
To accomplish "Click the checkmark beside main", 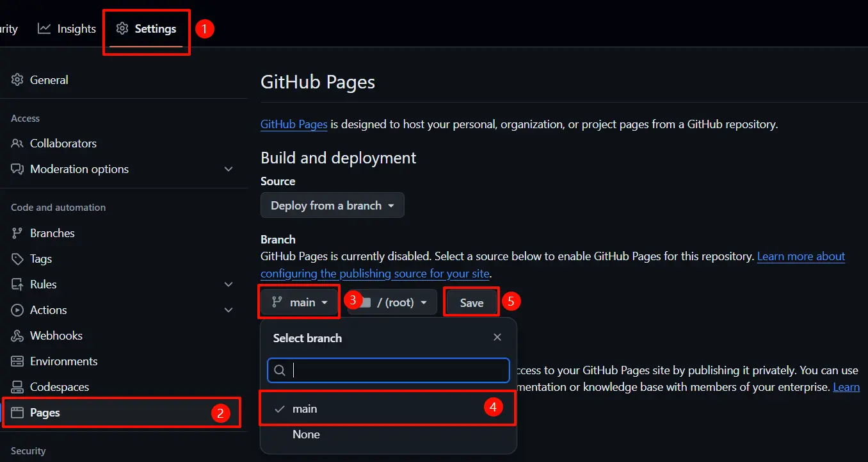I will [279, 409].
